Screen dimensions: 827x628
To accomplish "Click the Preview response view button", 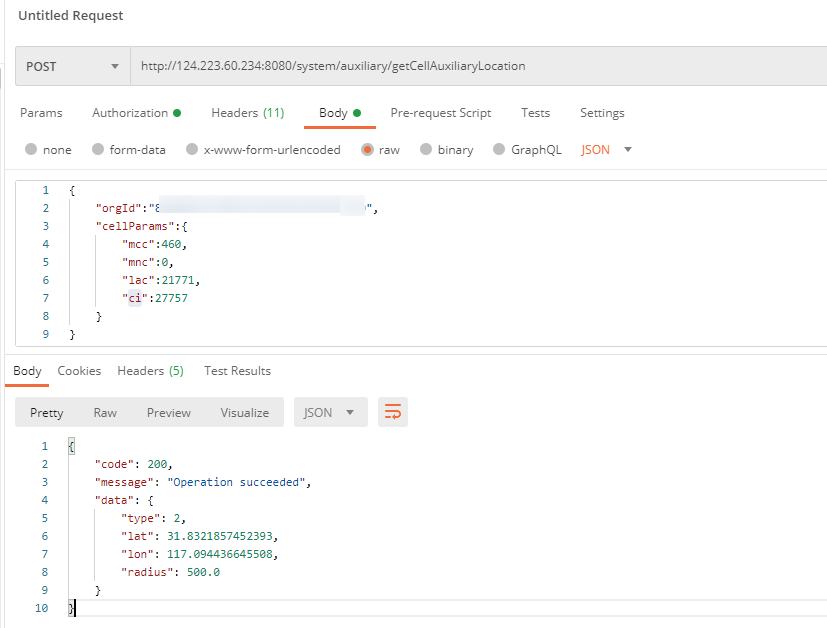I will 168,412.
